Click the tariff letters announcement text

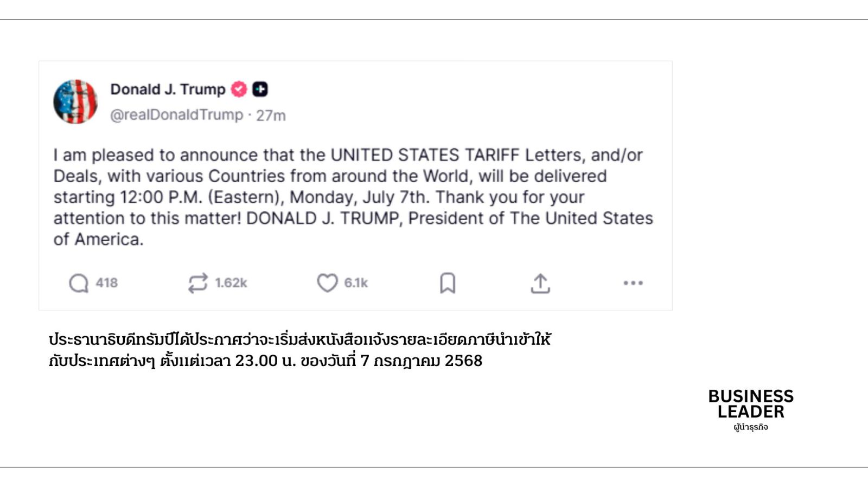click(353, 197)
